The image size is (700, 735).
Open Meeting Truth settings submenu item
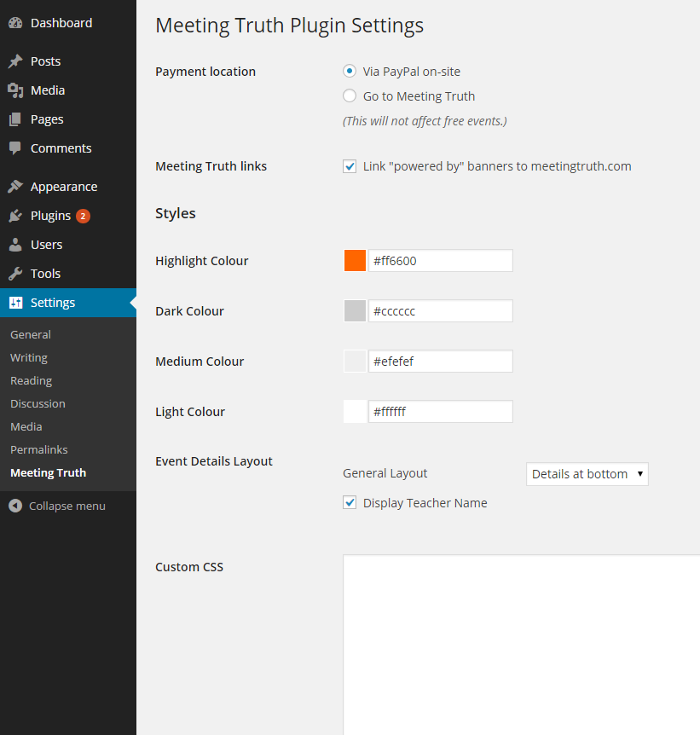pyautogui.click(x=49, y=472)
